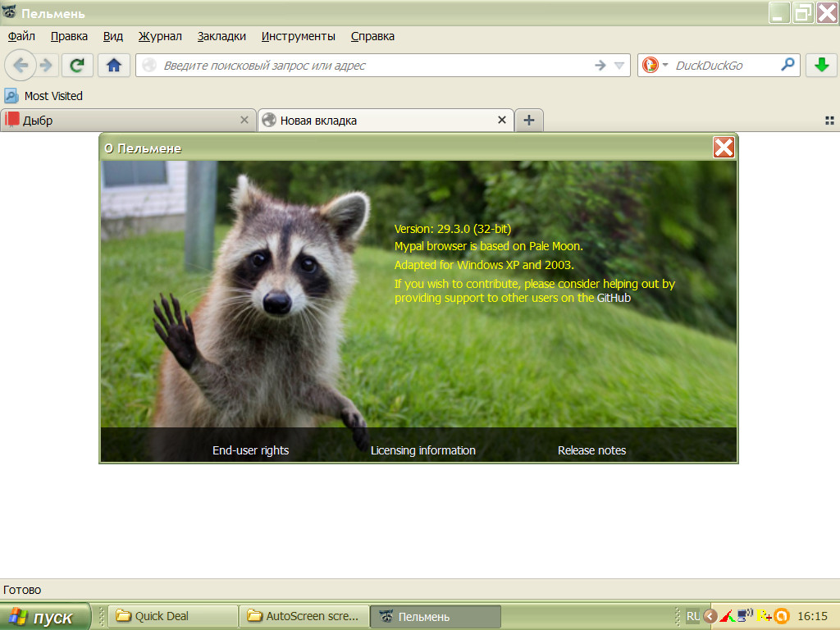Open the DuckDuckGo search engine selector

[x=655, y=66]
